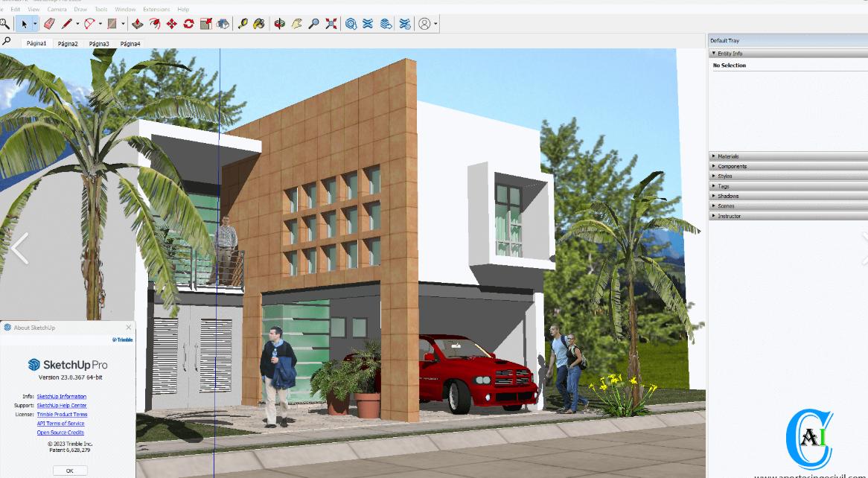Follow the Open Source Credits link

point(60,433)
